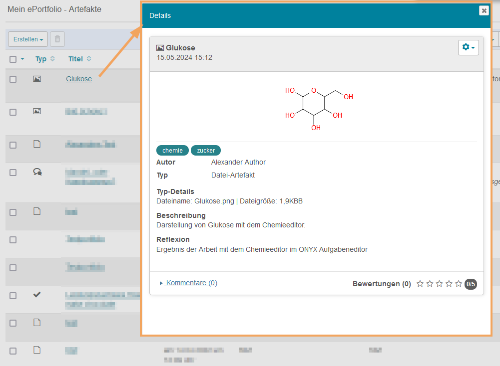Image resolution: width=500 pixels, height=366 pixels.
Task: Sort by Typ column
Action: pos(45,59)
